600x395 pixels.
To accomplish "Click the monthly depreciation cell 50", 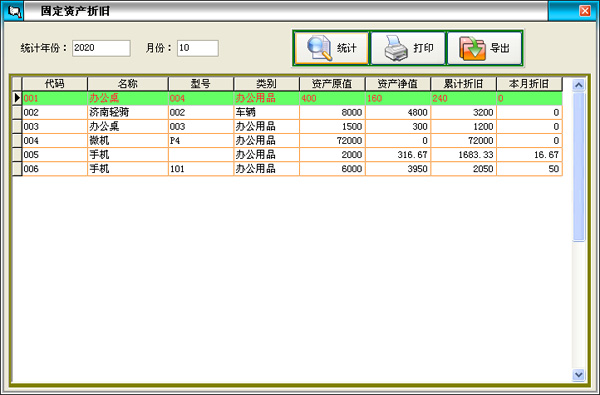I will point(529,169).
